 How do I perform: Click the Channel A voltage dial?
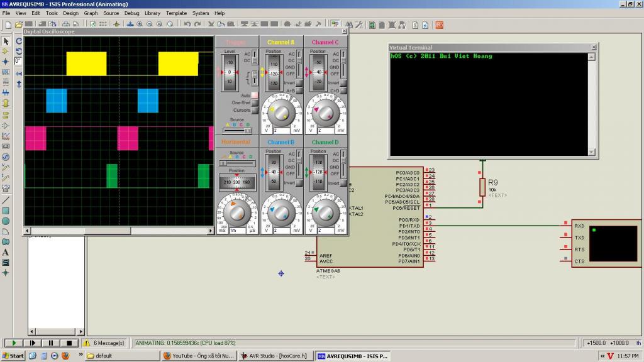[x=281, y=113]
